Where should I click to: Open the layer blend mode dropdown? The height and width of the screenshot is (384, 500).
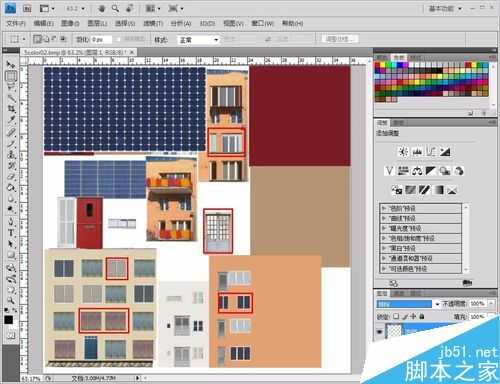[408, 304]
